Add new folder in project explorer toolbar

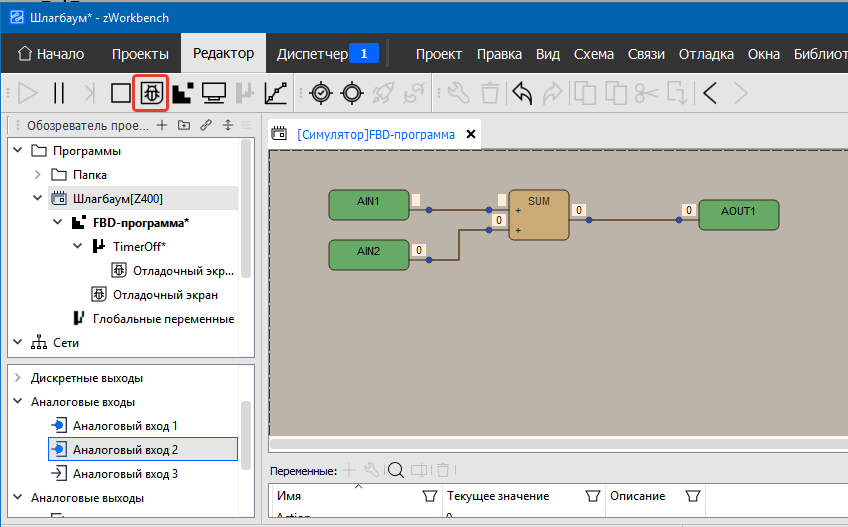tap(183, 125)
